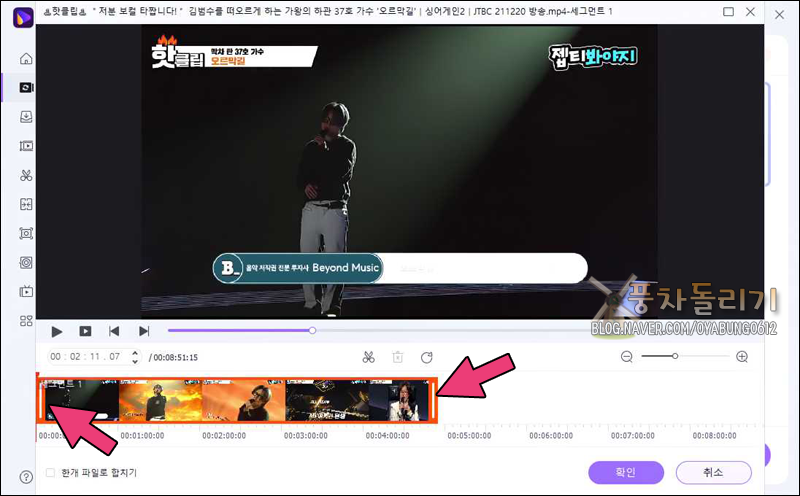This screenshot has height=496, width=800.
Task: Open the Downloader icon in sidebar
Action: pos(26,117)
